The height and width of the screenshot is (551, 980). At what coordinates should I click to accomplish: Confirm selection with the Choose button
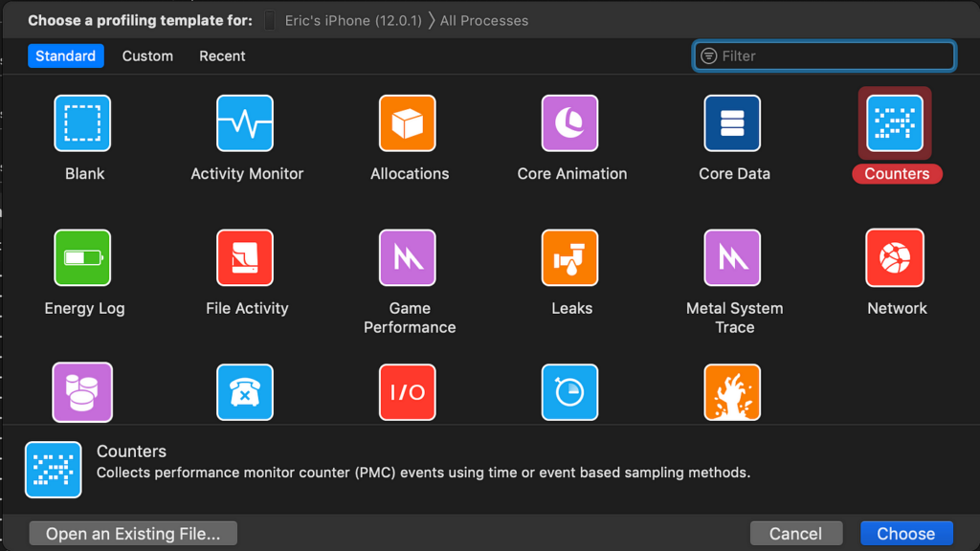[x=906, y=534]
